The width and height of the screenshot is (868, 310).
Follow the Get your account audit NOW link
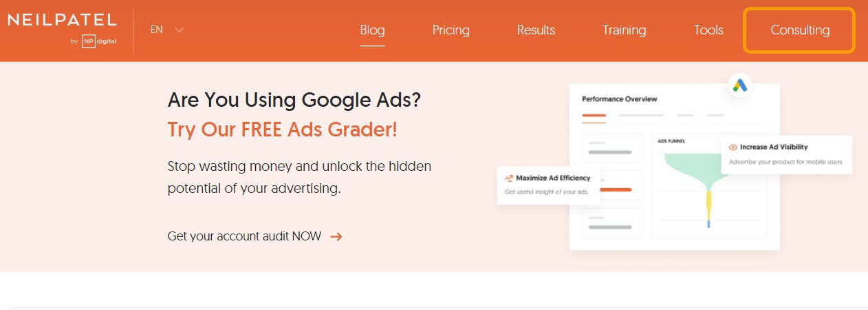[244, 236]
